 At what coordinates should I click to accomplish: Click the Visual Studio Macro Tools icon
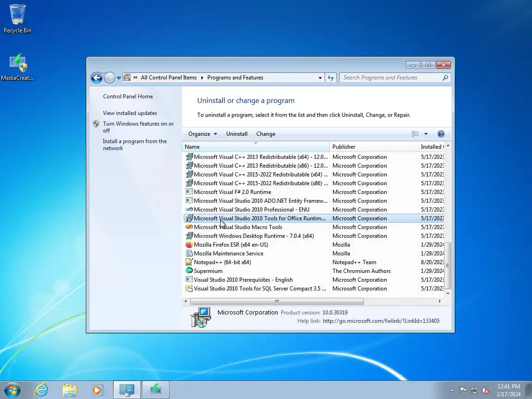click(x=189, y=227)
